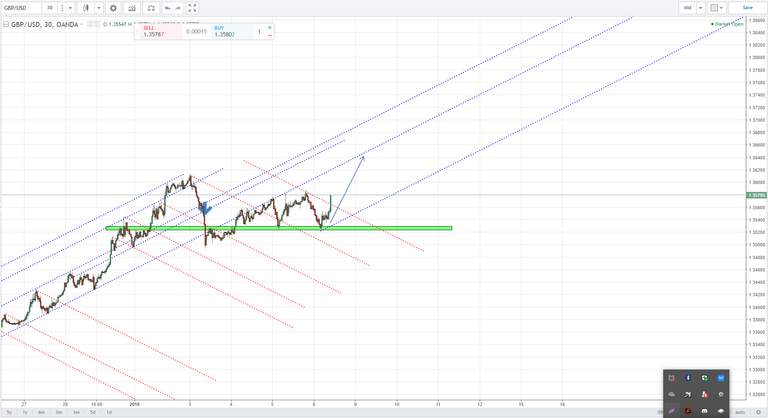This screenshot has height=418, width=768.
Task: Open the white disk-shaped tray icon
Action: tap(721, 410)
